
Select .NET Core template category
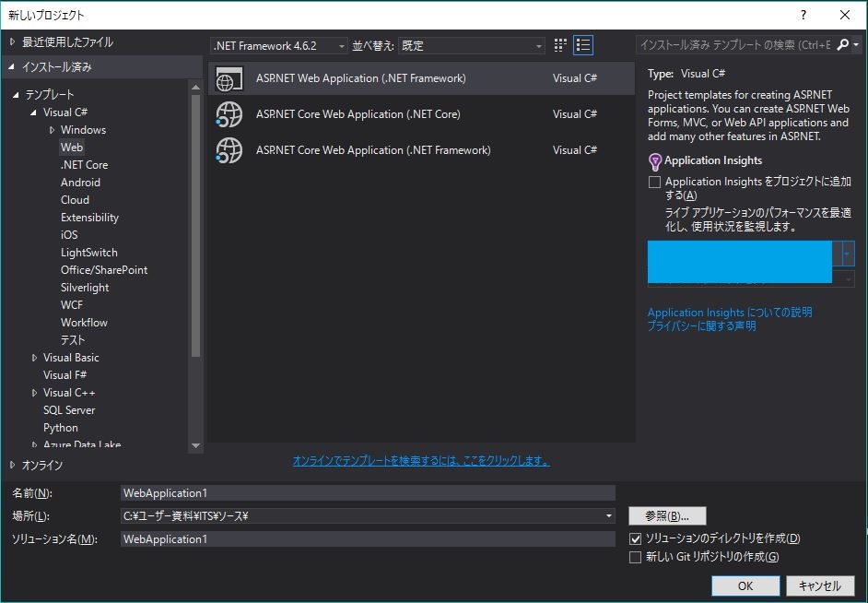click(84, 165)
